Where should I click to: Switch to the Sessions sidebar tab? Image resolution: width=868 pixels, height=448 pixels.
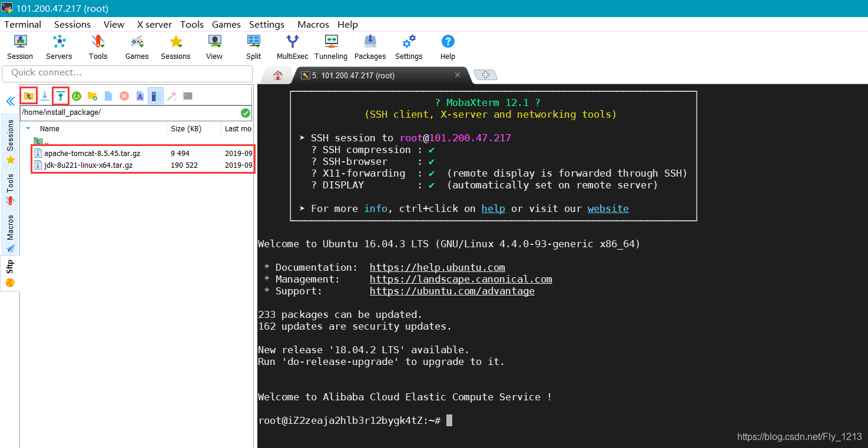coord(10,141)
